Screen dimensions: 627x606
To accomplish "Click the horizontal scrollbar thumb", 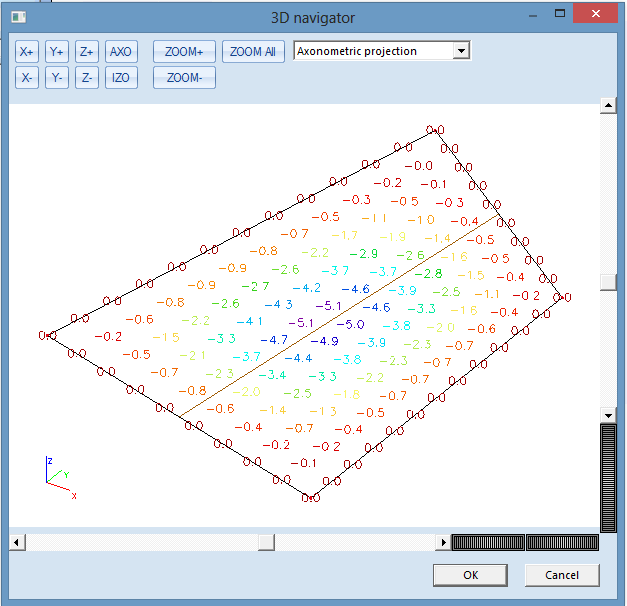I will point(265,542).
